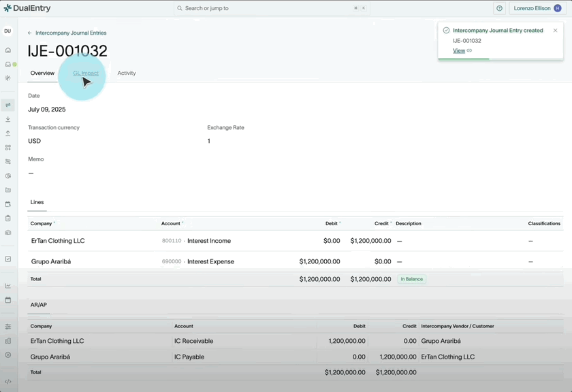Switch to the Activity tab
Viewport: 572px width, 392px height.
click(127, 73)
